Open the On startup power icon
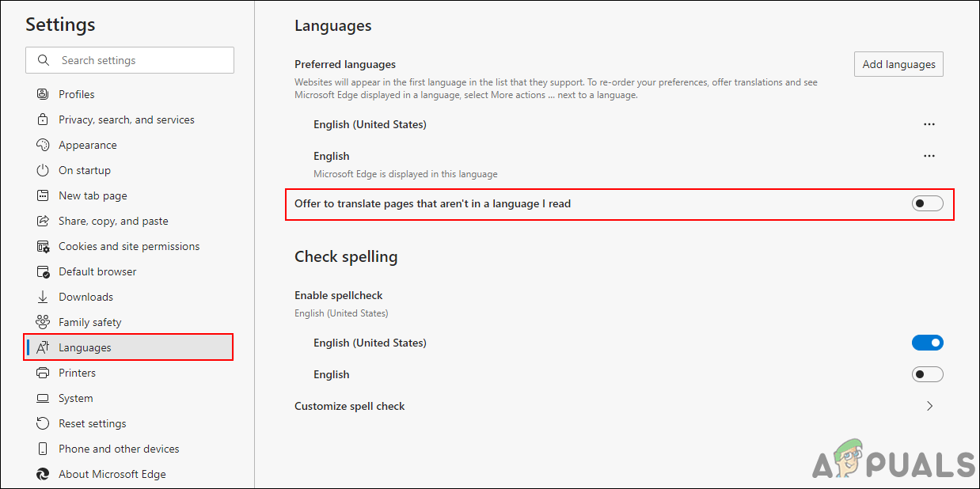Viewport: 980px width, 489px height. (43, 169)
